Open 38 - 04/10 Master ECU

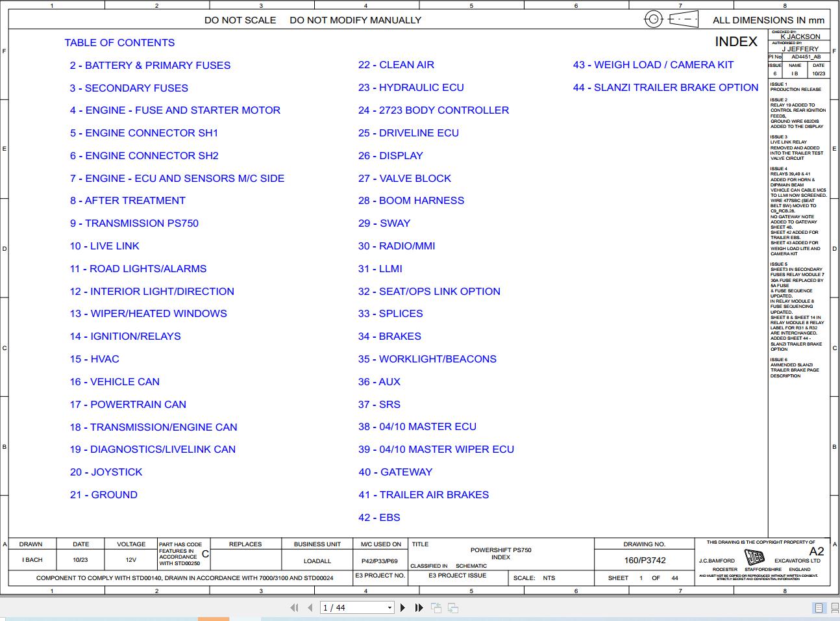tap(417, 427)
